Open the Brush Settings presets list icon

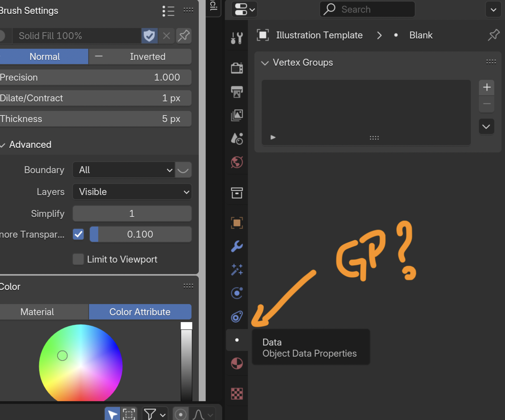click(168, 11)
